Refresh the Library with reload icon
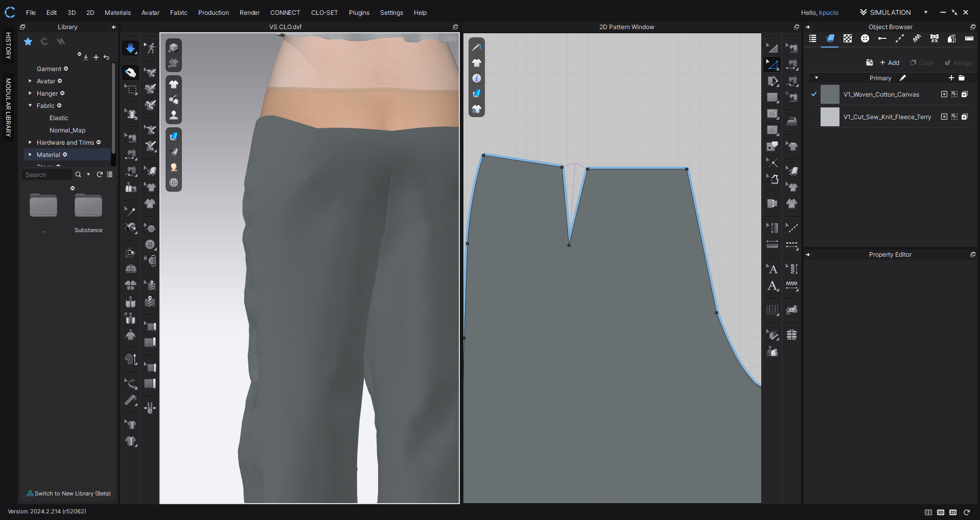980x520 pixels. click(x=100, y=175)
